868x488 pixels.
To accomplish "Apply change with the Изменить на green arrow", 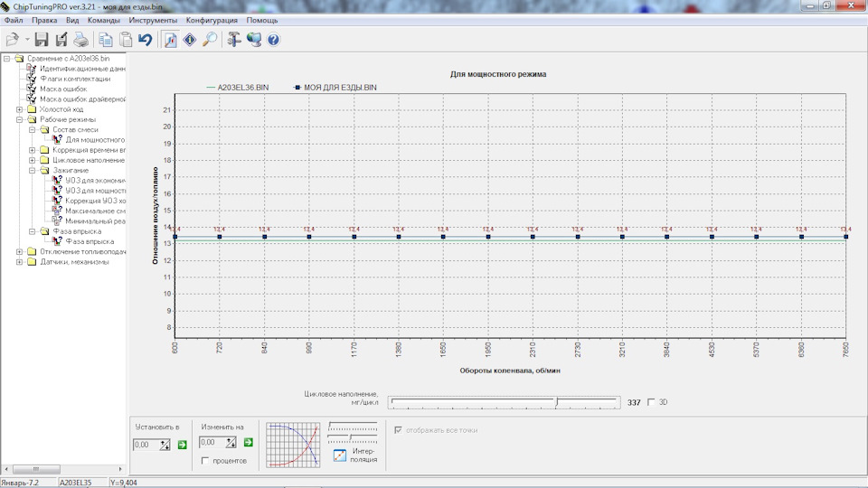I will pos(249,442).
